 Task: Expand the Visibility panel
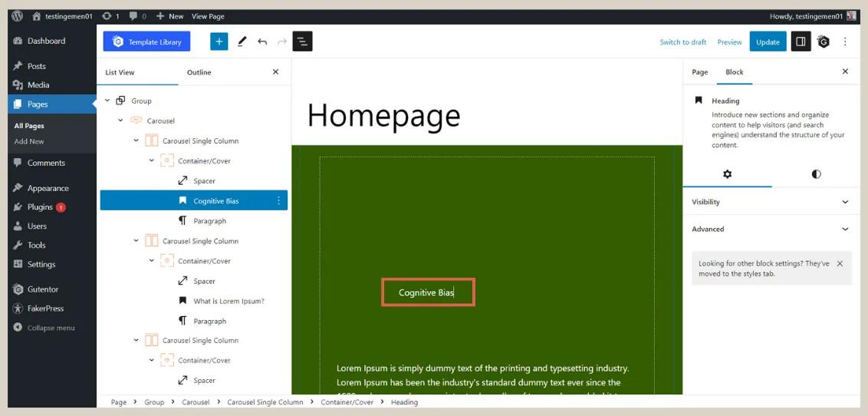tap(771, 202)
